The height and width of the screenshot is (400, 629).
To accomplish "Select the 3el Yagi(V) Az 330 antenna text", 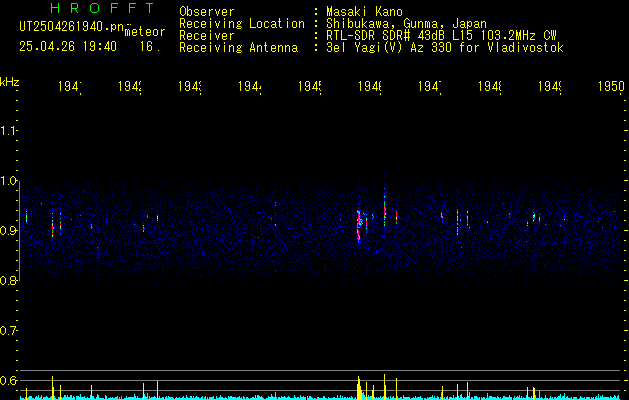I will point(445,48).
